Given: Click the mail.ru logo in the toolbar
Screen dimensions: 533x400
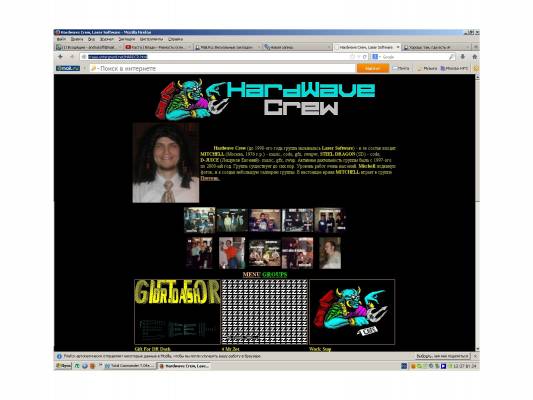Looking at the screenshot, I should coord(68,68).
